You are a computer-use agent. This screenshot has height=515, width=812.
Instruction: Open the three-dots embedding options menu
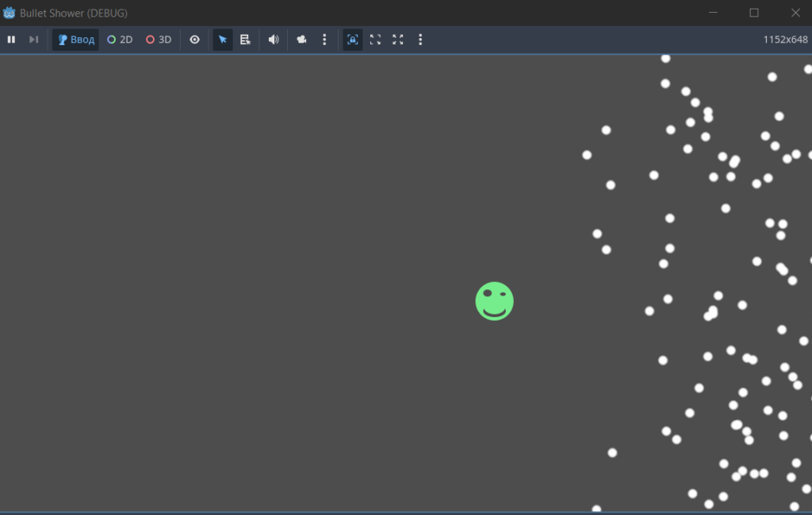[420, 40]
